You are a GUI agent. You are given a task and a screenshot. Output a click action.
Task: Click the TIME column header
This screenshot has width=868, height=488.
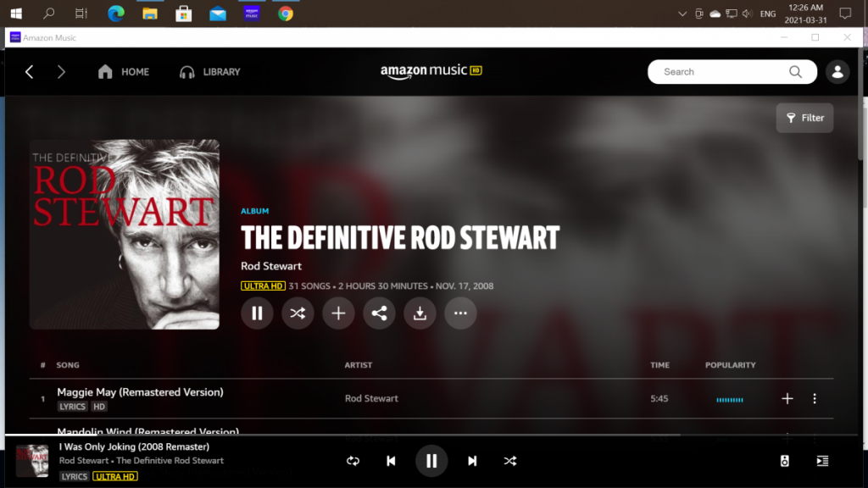point(659,365)
